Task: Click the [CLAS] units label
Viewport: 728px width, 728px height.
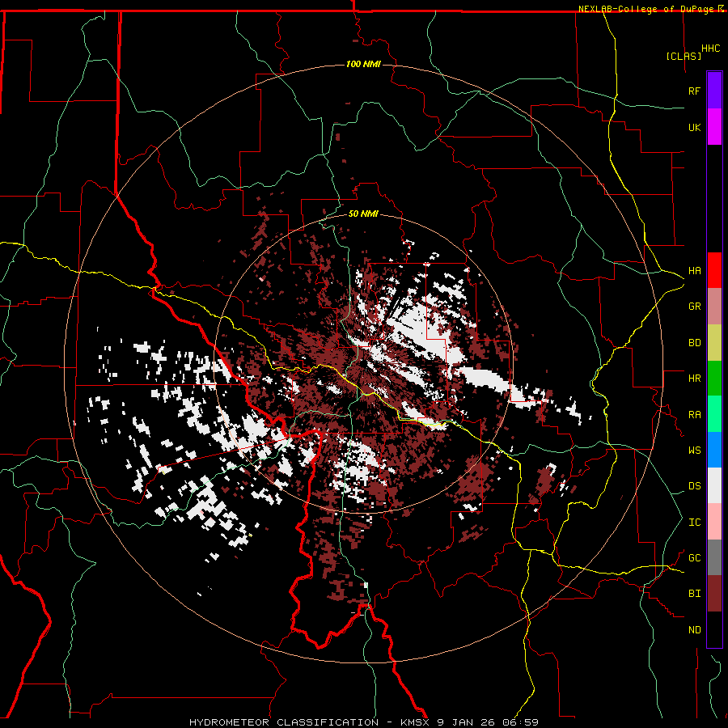Action: pyautogui.click(x=684, y=56)
